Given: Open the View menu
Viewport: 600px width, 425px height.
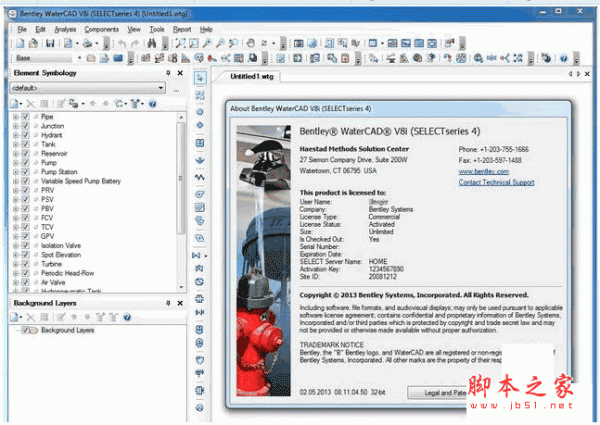Looking at the screenshot, I should point(134,29).
